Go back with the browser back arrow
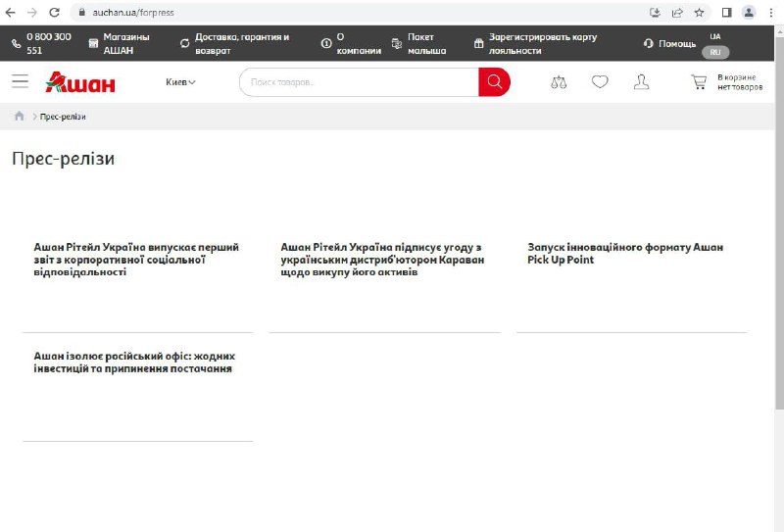Viewport: 784px width, 532px height. 10,13
